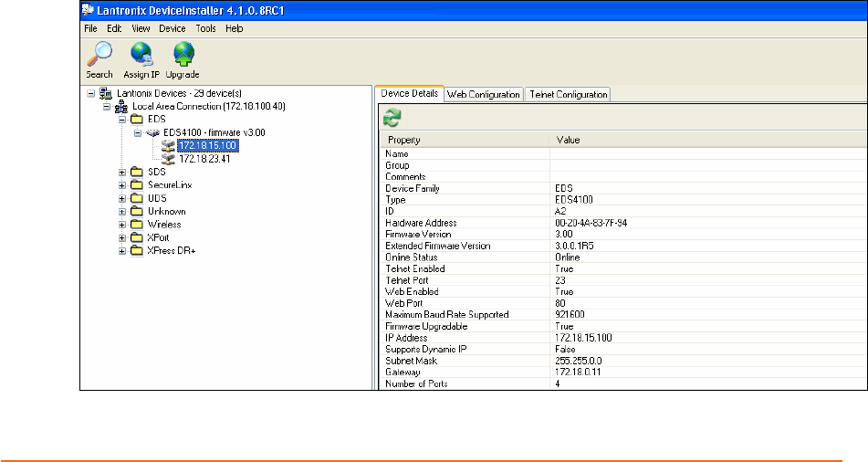868x462 pixels.
Task: Expand the UDS folder
Action: 122,198
